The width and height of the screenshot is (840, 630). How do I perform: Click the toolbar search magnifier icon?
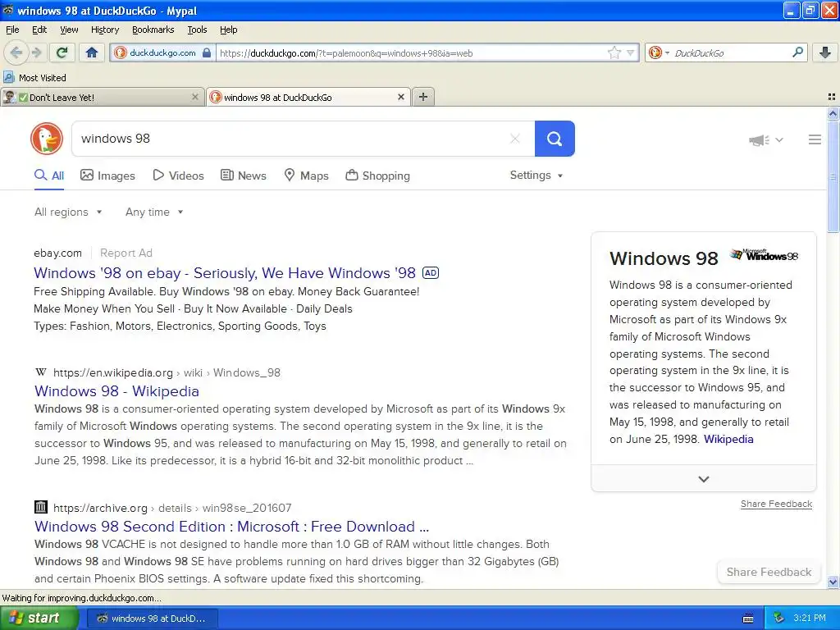[797, 52]
